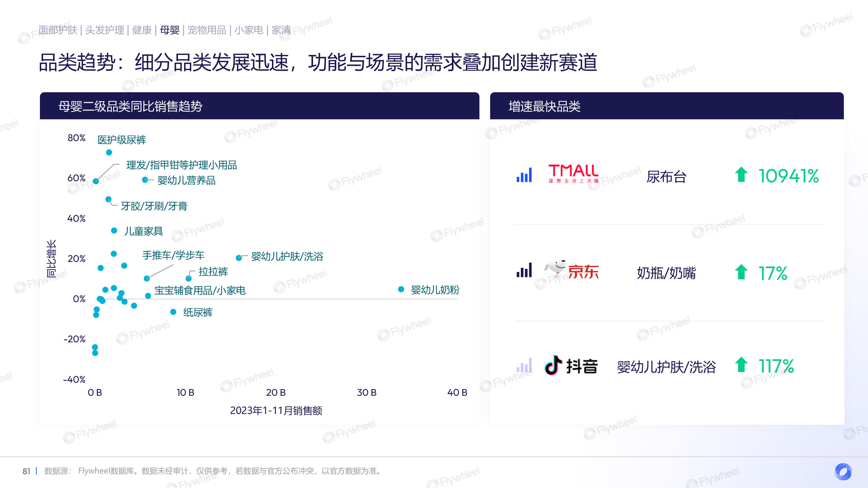Click the green up arrow next to 10941%
Screen dimensions: 868x488
[x=741, y=174]
